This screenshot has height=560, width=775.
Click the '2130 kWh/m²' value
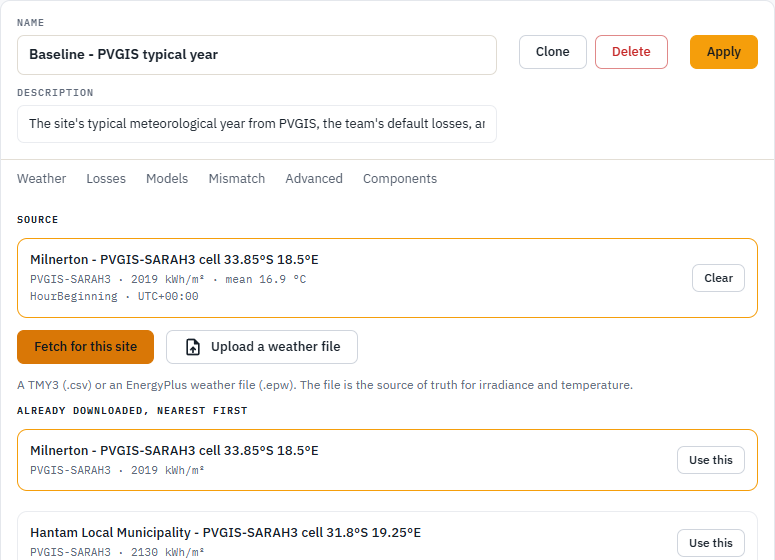168,552
